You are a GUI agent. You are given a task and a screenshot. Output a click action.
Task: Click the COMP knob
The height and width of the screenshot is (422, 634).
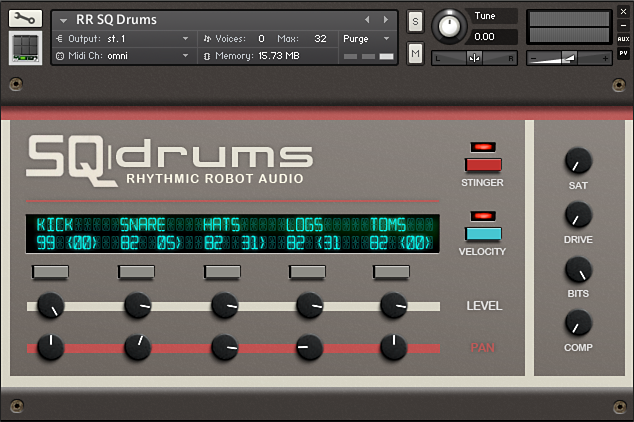578,323
